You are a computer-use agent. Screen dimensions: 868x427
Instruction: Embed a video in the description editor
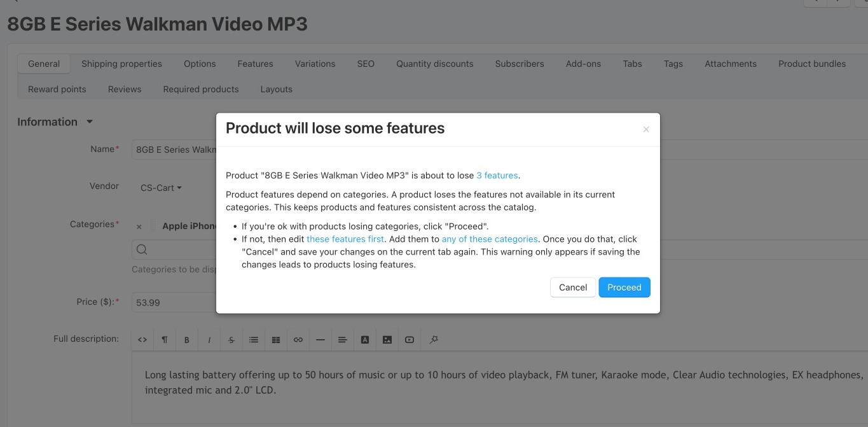(x=409, y=339)
